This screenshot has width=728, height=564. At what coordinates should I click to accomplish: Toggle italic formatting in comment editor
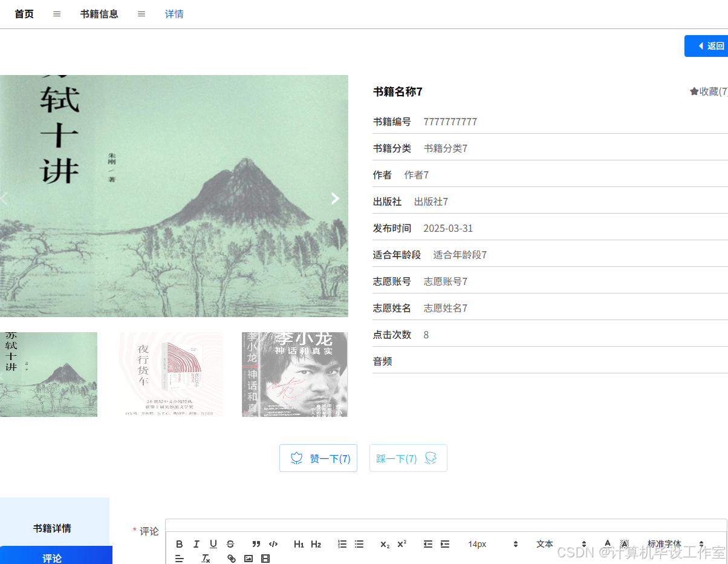(x=196, y=544)
